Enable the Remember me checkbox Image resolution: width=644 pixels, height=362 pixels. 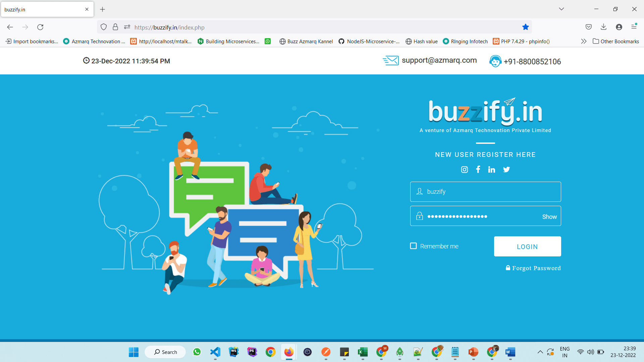[x=413, y=246]
